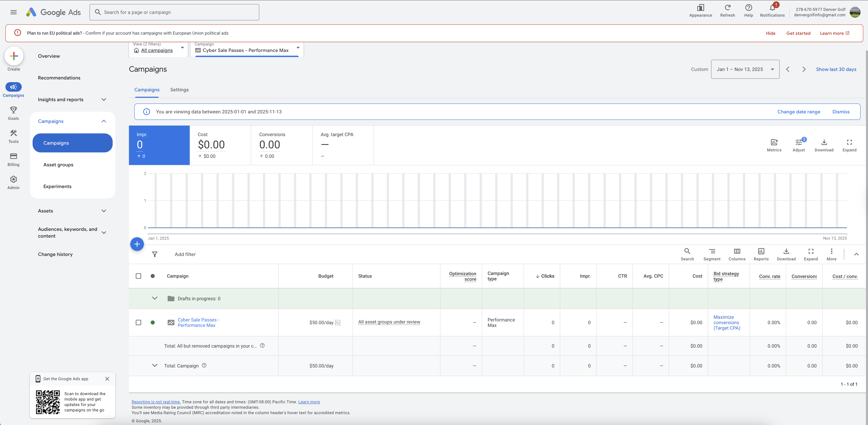Open Learn more in EU banner
This screenshot has width=868, height=425.
pos(834,33)
